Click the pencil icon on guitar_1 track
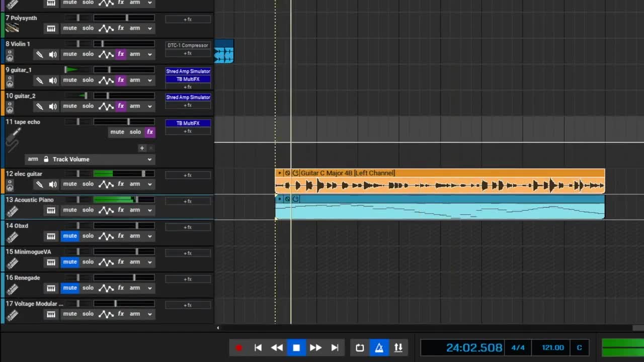This screenshot has height=362, width=644. point(40,80)
